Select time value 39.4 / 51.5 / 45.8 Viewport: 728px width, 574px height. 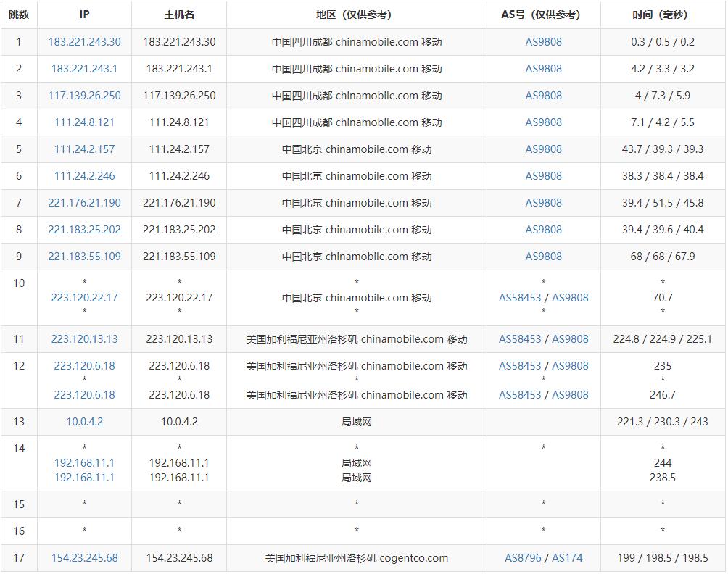(663, 203)
